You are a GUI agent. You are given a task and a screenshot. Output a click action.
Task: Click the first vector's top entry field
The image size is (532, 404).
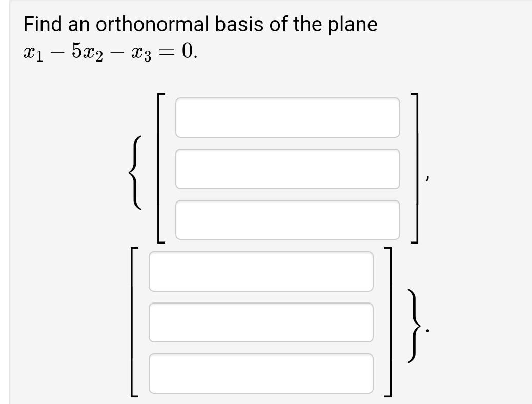coord(288,118)
